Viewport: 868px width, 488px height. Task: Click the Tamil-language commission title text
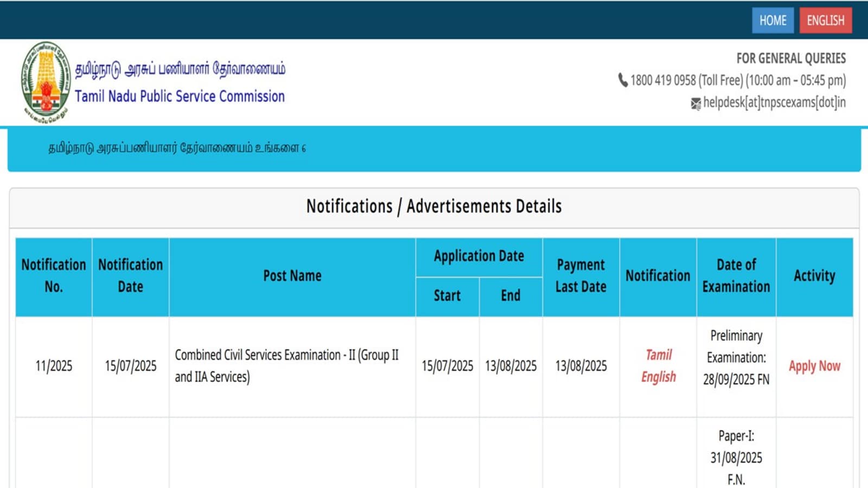pyautogui.click(x=180, y=69)
